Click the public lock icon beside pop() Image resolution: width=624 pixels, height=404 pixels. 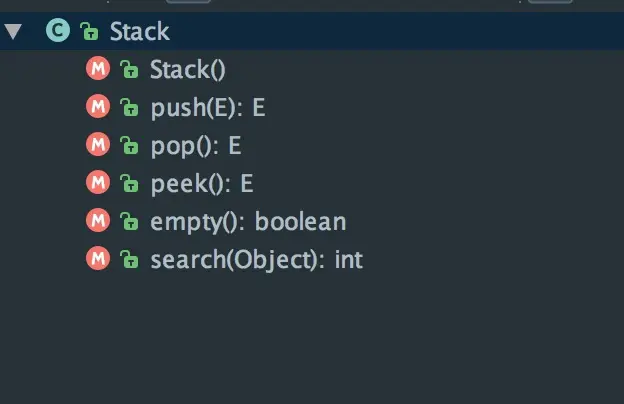tap(128, 146)
